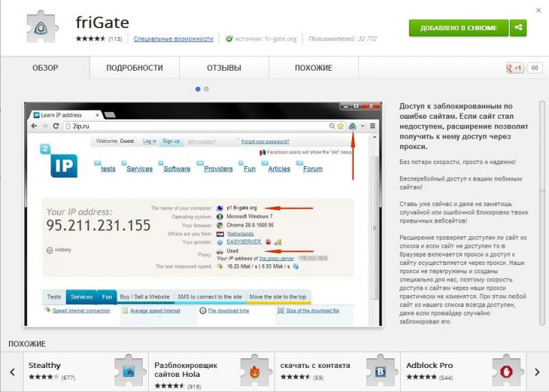Click the Adblock Pro red stop icon
Screen dimensions: 549x392
tap(506, 371)
